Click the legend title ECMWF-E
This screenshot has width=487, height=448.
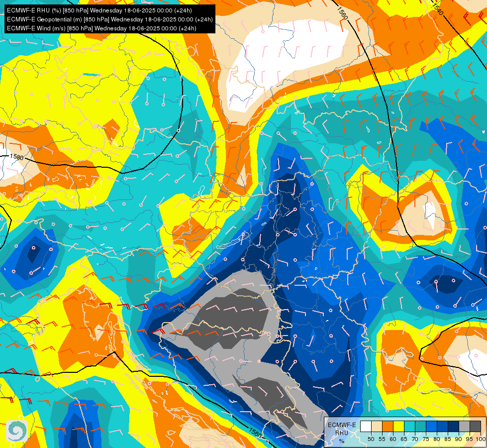point(342,425)
